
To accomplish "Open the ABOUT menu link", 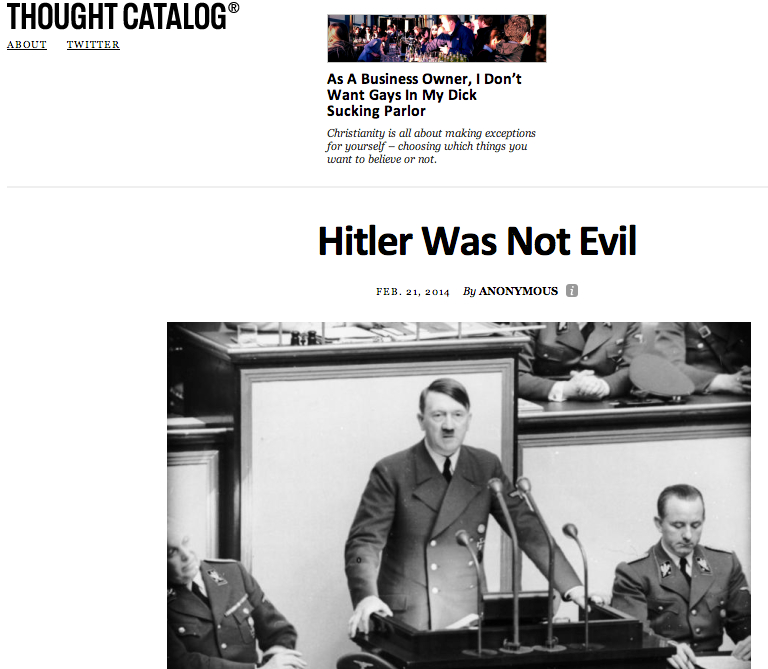I will (x=27, y=45).
